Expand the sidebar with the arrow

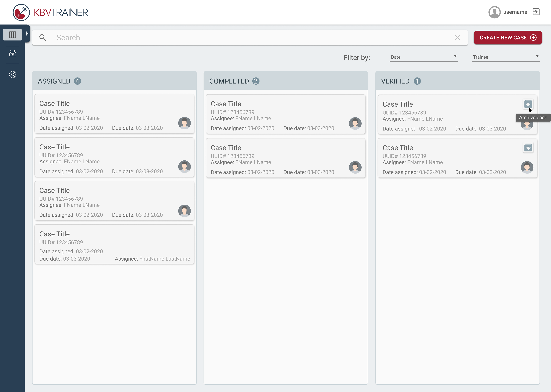[27, 34]
